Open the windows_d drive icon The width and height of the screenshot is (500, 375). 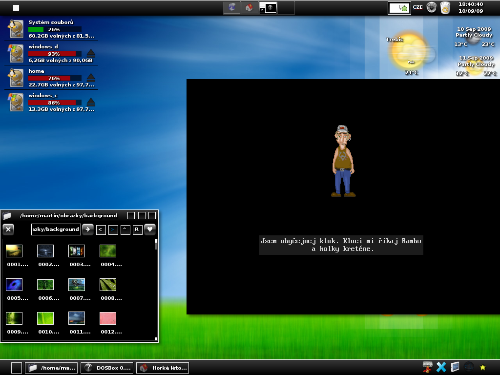click(16, 53)
